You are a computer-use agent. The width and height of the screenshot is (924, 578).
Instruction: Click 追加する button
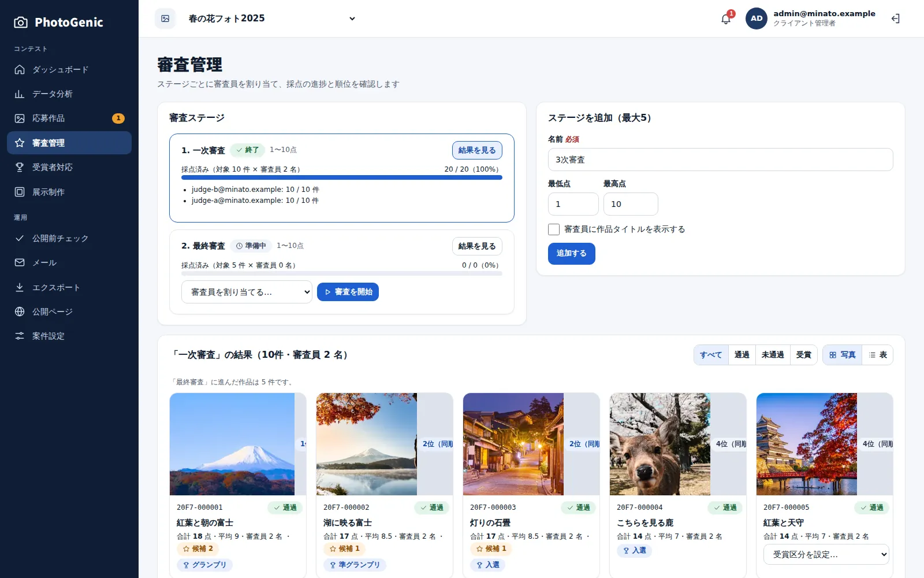(x=572, y=253)
